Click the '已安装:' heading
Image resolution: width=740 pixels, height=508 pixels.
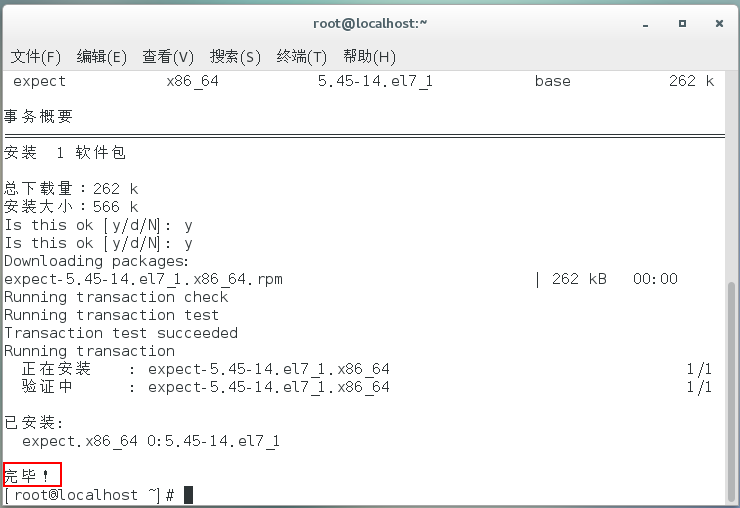click(x=34, y=423)
